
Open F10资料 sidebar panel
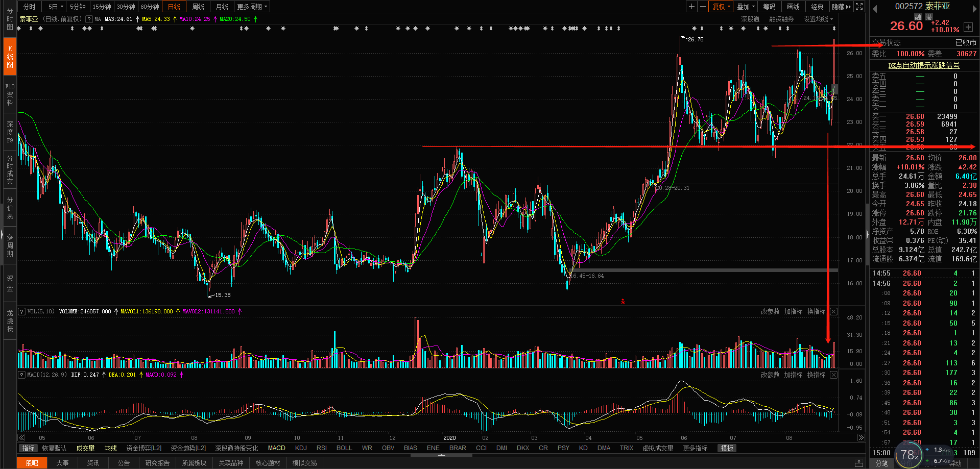click(10, 94)
